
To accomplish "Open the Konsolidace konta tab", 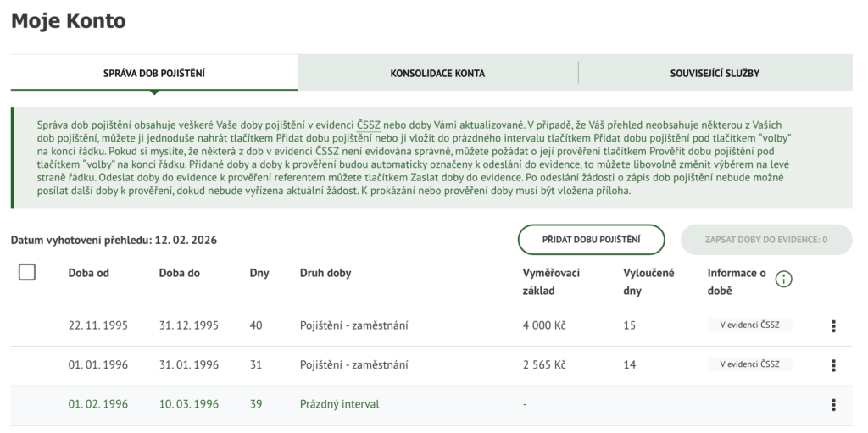I will coord(437,73).
